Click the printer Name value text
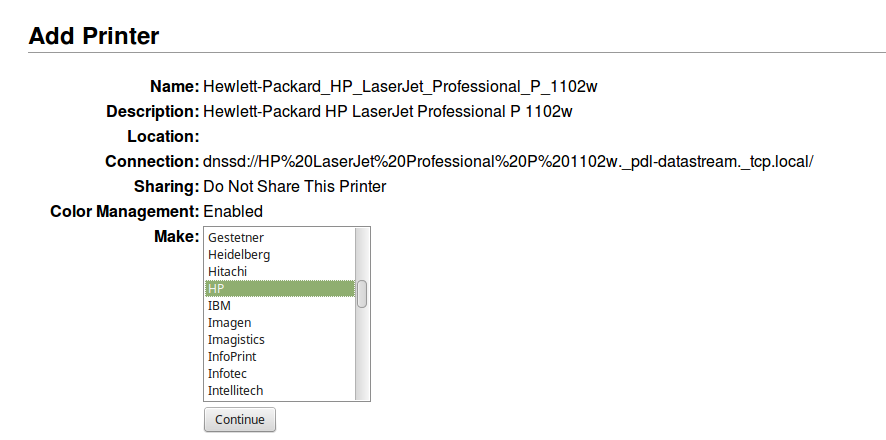 pyautogui.click(x=400, y=87)
